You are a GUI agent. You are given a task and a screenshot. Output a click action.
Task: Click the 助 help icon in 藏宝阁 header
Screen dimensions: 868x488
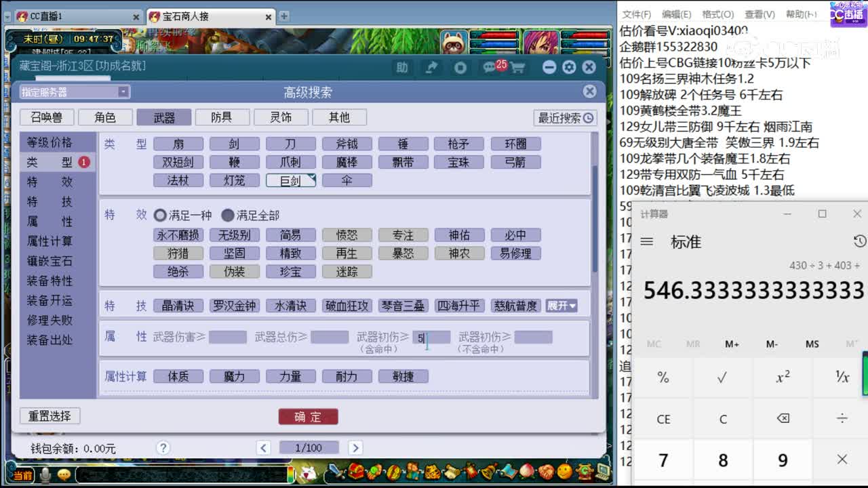point(402,67)
